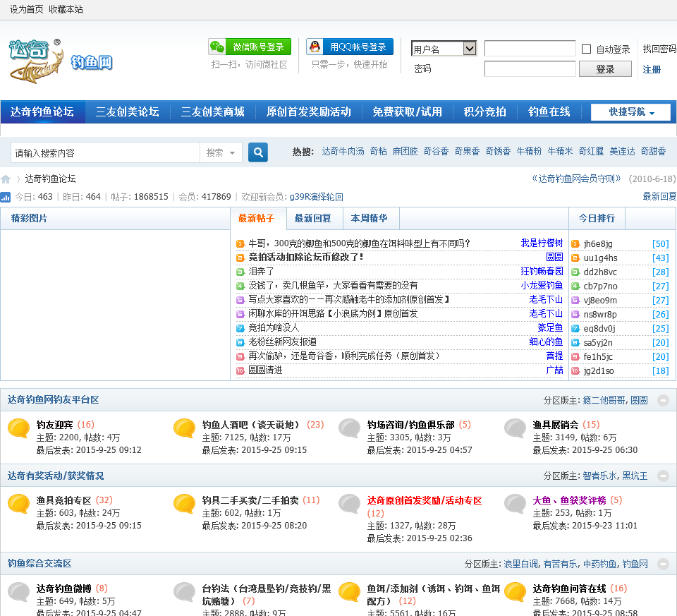Open 三友创美论坛 nav item

128,112
